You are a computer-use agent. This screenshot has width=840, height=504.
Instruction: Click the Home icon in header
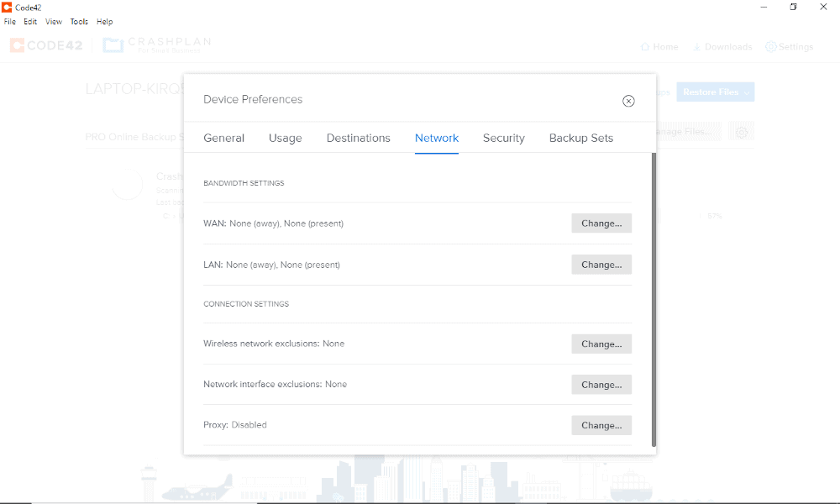click(645, 47)
